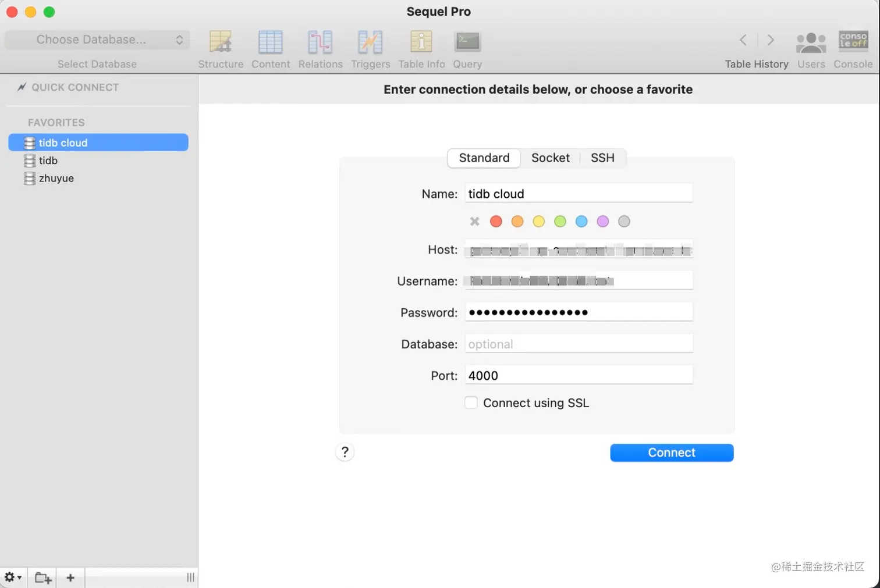Viewport: 880px width, 588px height.
Task: Open the gear actions menu
Action: click(13, 578)
